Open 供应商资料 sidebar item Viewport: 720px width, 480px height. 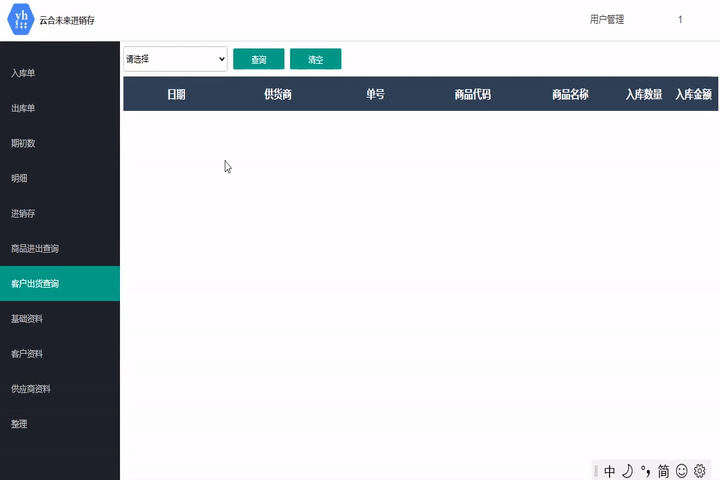31,389
